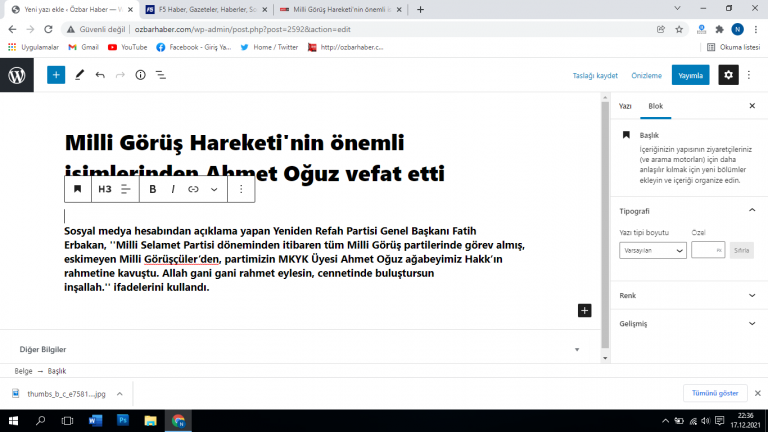Click the undo arrow in top toolbar

pos(99,75)
